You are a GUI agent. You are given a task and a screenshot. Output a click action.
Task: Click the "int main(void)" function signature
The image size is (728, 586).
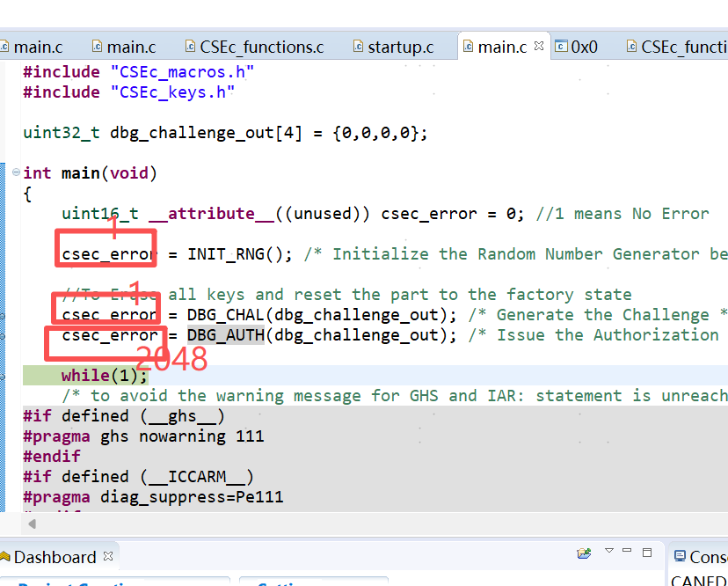[x=90, y=173]
